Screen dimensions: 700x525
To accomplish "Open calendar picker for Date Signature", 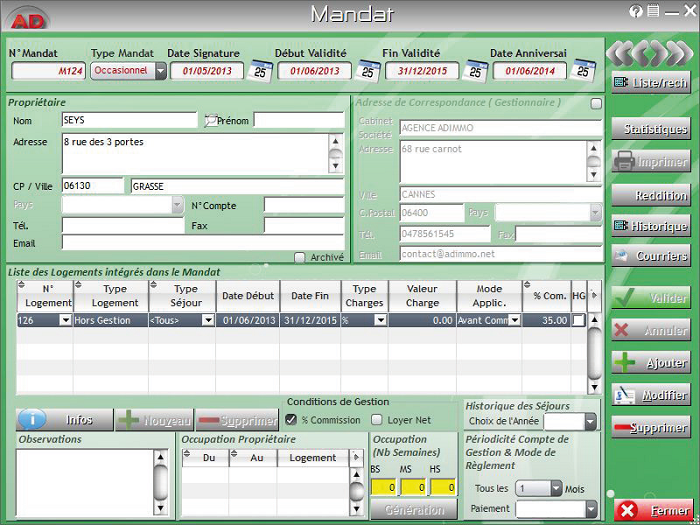I will (260, 71).
